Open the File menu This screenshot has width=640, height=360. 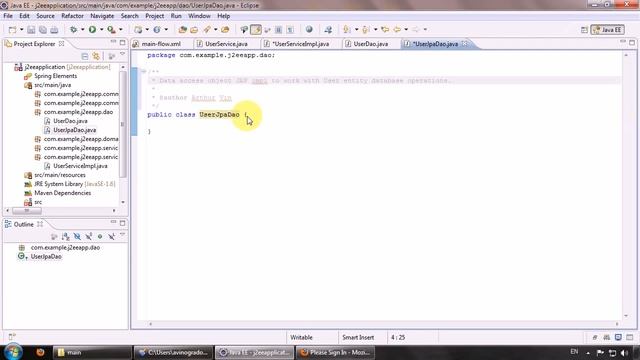[8, 16]
